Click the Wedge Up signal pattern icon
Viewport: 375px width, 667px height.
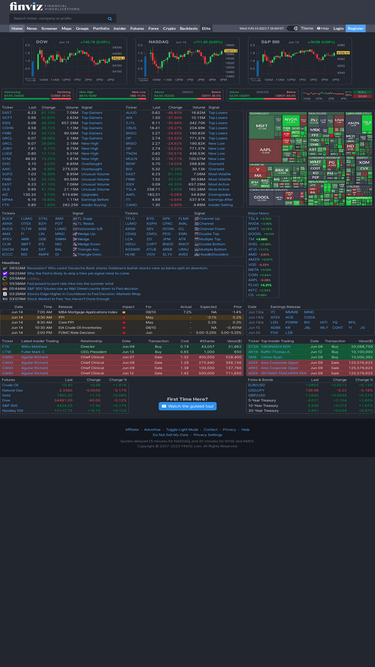pyautogui.click(x=75, y=234)
